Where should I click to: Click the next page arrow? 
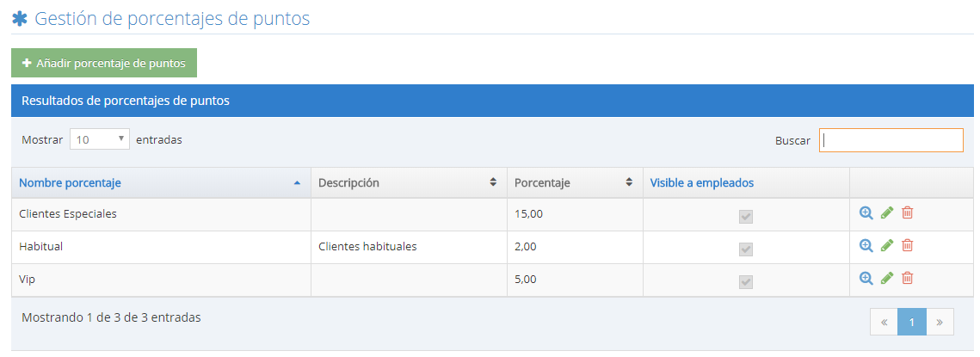pyautogui.click(x=940, y=322)
